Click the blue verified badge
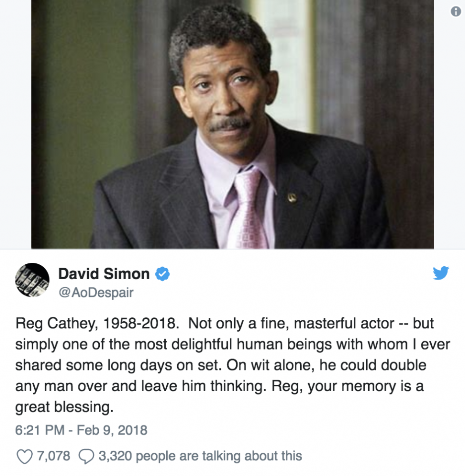This screenshot has height=476, width=465. pyautogui.click(x=162, y=274)
